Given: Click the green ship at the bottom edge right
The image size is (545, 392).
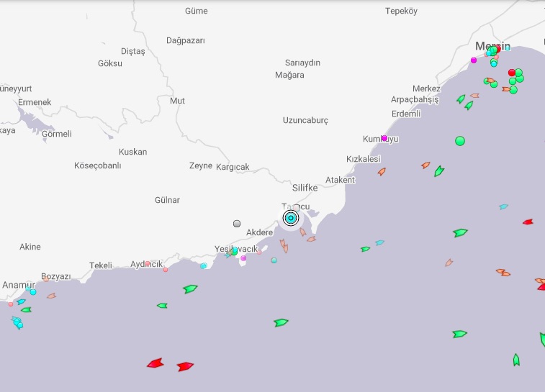Looking at the screenshot, I should click(x=516, y=360).
